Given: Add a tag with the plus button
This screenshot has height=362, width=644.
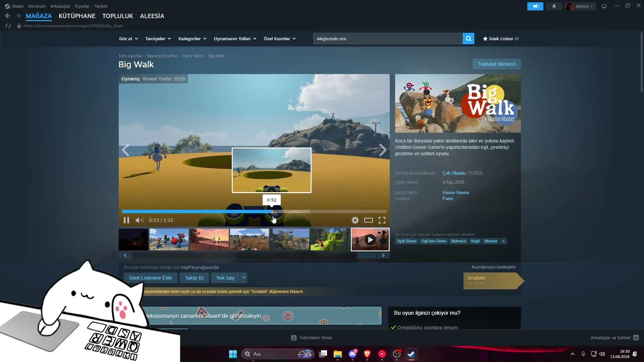Looking at the screenshot, I should point(503,241).
